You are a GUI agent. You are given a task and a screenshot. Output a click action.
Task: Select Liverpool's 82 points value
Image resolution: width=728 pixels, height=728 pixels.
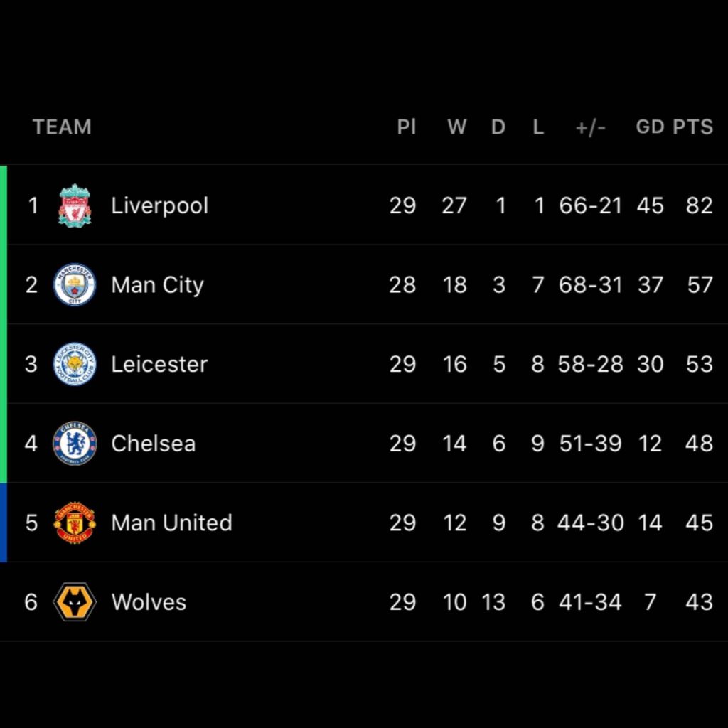[700, 205]
